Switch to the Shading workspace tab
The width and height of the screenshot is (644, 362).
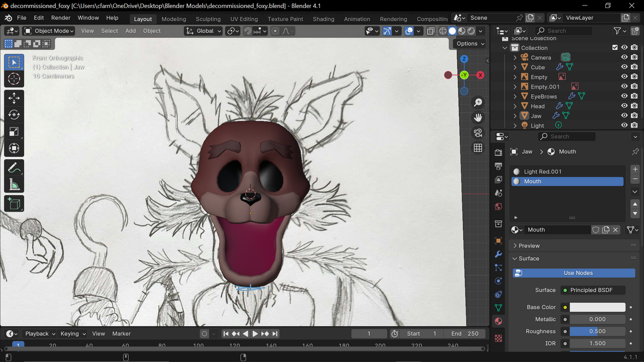(324, 19)
